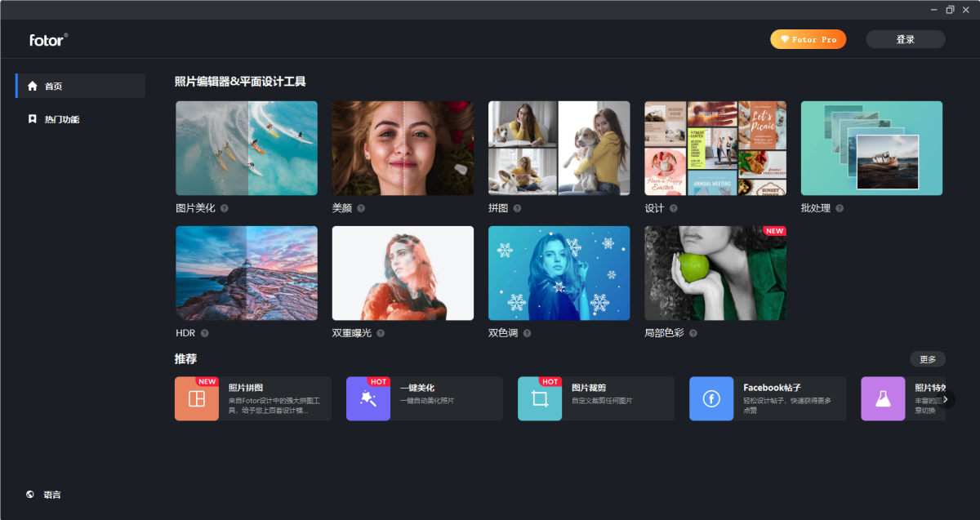
Task: Click the question mark next to 批处理
Action: pos(840,208)
